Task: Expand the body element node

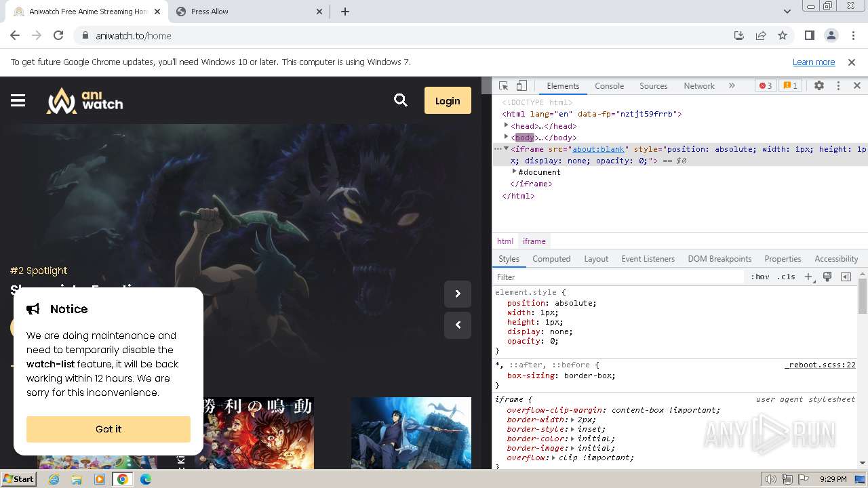Action: click(x=506, y=137)
